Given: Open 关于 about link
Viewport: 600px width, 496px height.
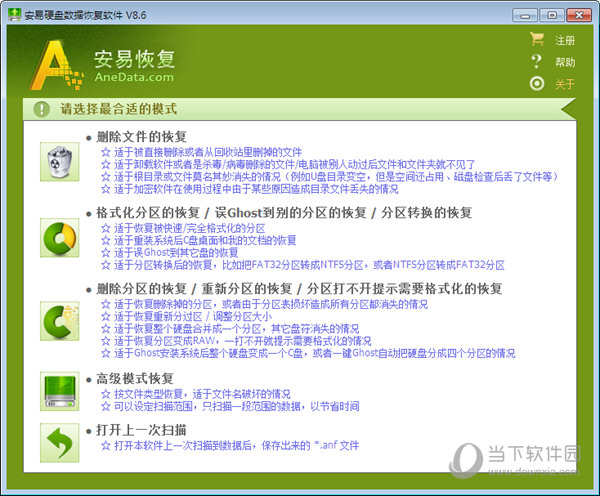Looking at the screenshot, I should click(x=565, y=84).
